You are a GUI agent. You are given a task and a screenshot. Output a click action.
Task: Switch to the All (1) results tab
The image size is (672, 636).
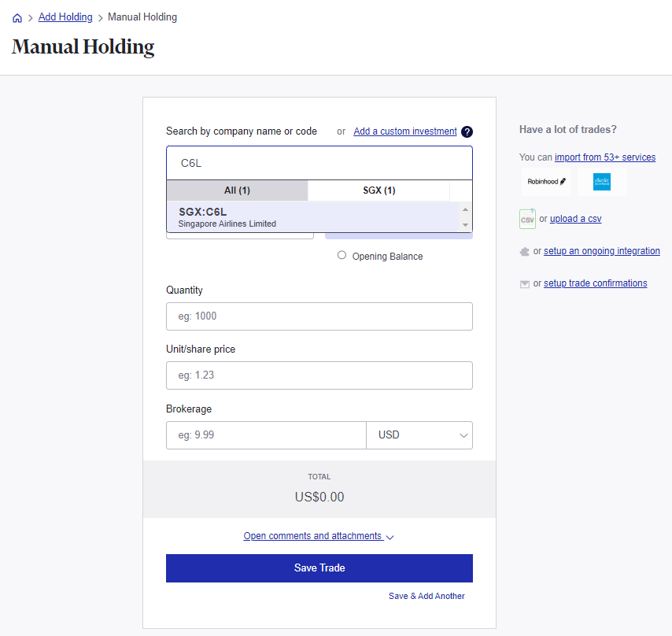click(237, 190)
